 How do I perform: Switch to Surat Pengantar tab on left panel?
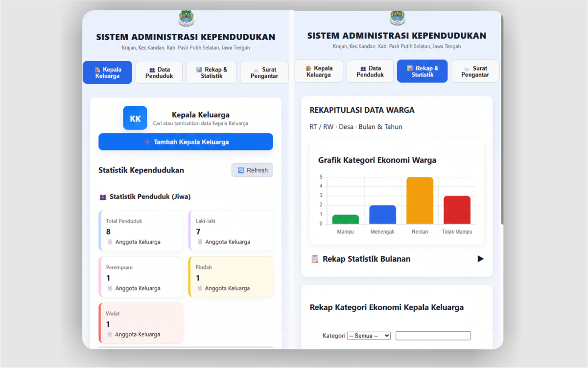pos(264,72)
